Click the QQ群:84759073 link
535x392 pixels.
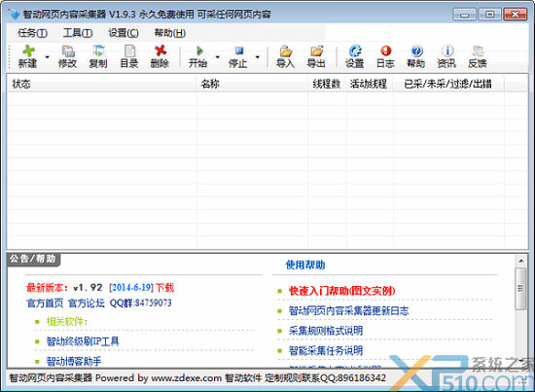[141, 303]
